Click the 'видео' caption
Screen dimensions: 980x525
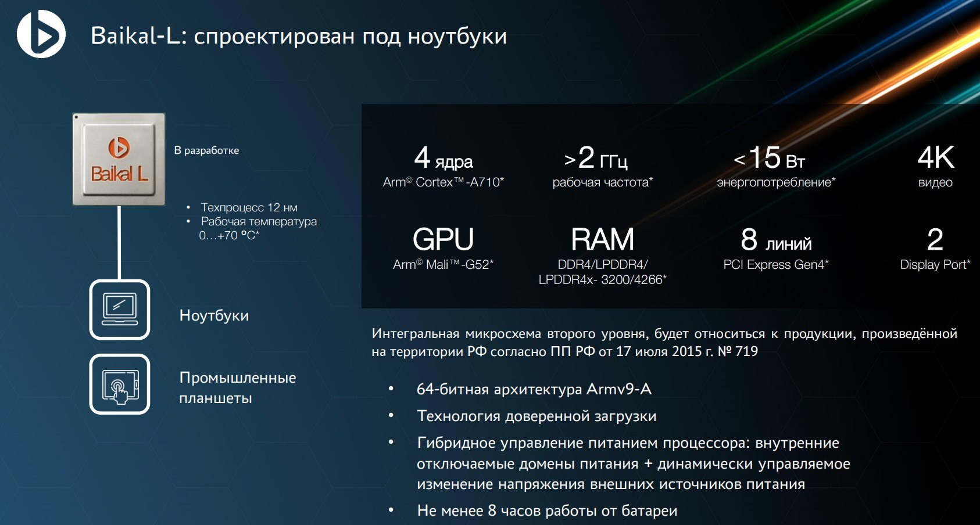(x=935, y=182)
